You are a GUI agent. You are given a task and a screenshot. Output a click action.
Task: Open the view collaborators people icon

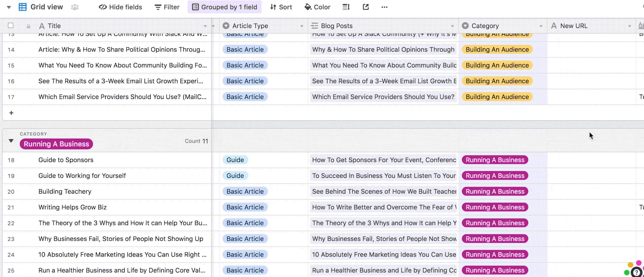click(75, 7)
